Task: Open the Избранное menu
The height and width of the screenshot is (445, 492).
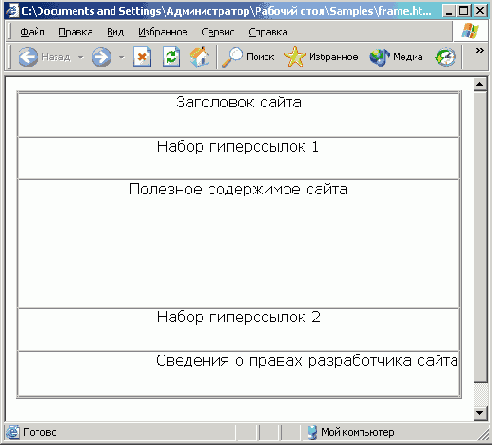Action: tap(163, 32)
